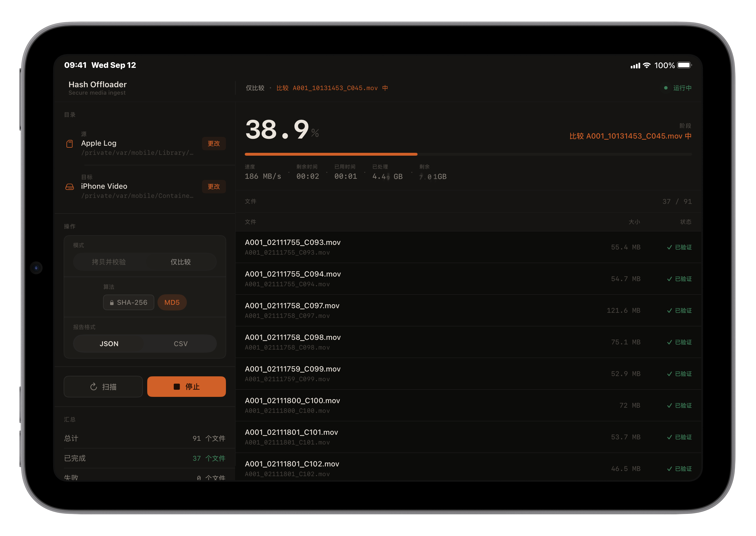Click the 09:41 clock in status bar
This screenshot has width=756, height=536.
click(75, 65)
